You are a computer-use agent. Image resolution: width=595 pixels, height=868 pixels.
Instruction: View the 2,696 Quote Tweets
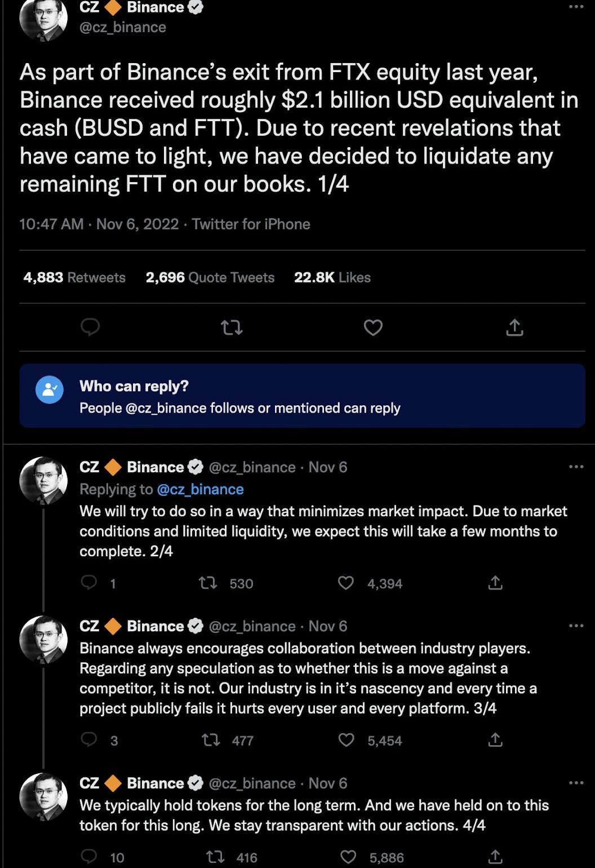tap(210, 277)
